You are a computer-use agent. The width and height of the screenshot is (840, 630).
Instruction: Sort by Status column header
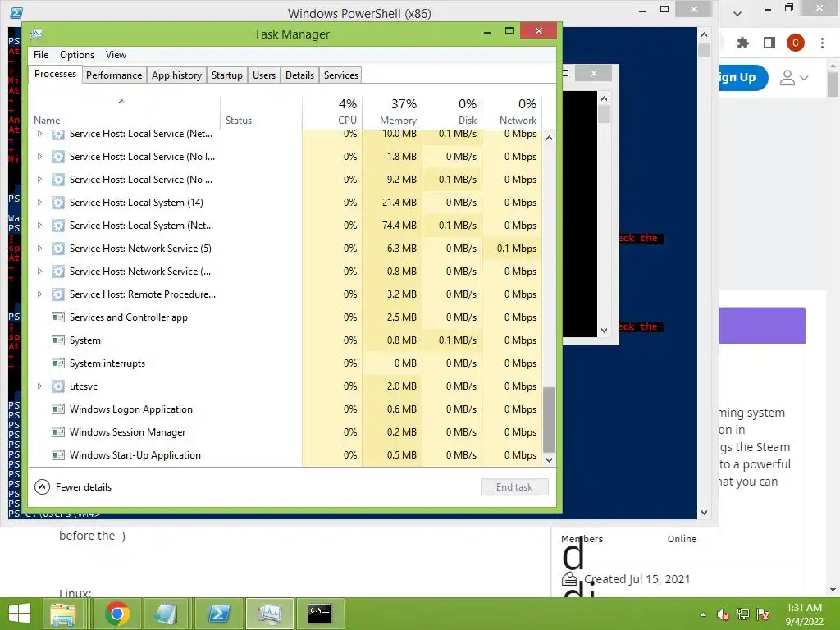(x=262, y=112)
